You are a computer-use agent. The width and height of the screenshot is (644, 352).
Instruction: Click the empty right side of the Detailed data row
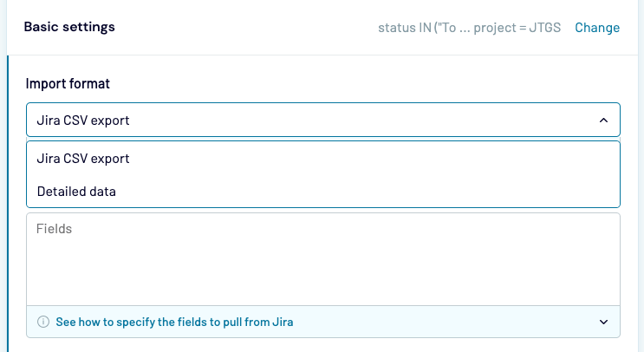tap(433, 192)
